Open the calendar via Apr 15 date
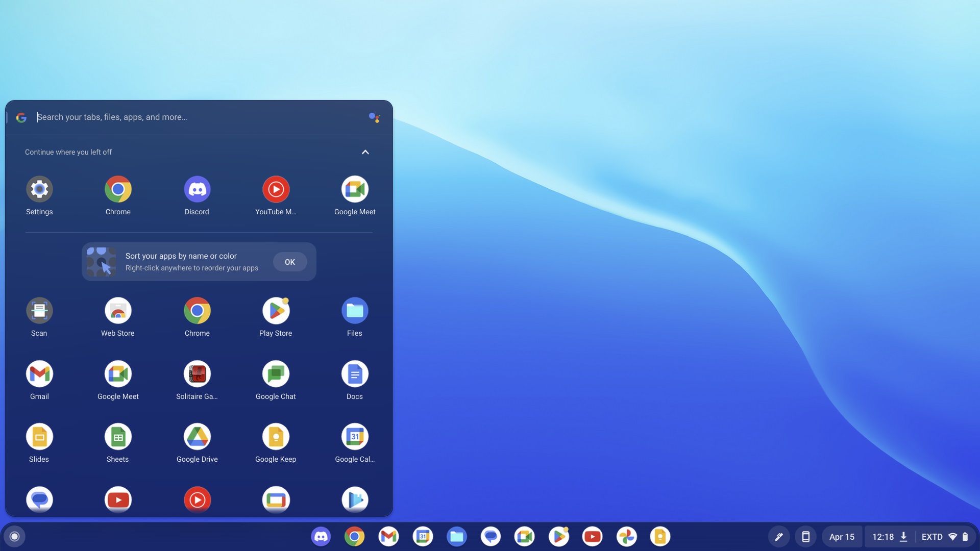The image size is (980, 551). pyautogui.click(x=842, y=537)
